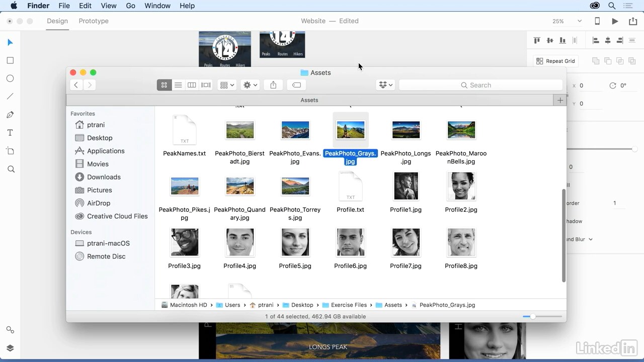644x362 pixels.
Task: Select the Ellipse tool in XD toolbar
Action: [10, 78]
